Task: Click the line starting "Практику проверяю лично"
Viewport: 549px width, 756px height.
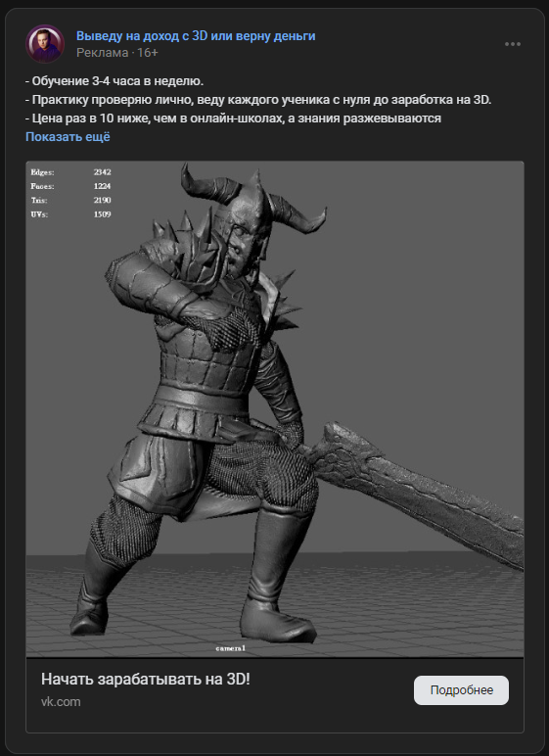Action: [x=258, y=100]
